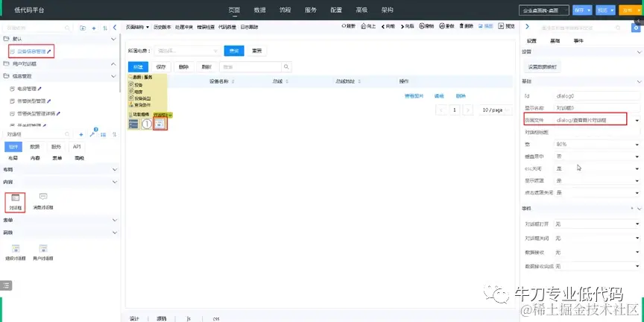Image resolution: width=644 pixels, height=322 pixels.
Task: Collapse left panel with blue chevron
Action: click(x=115, y=28)
